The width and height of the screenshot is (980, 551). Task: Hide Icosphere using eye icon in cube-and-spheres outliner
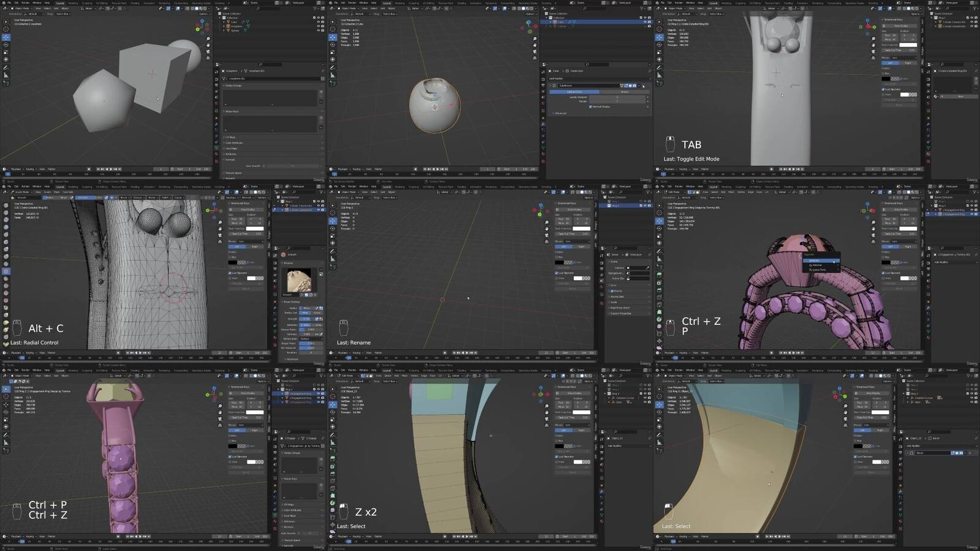tap(318, 26)
